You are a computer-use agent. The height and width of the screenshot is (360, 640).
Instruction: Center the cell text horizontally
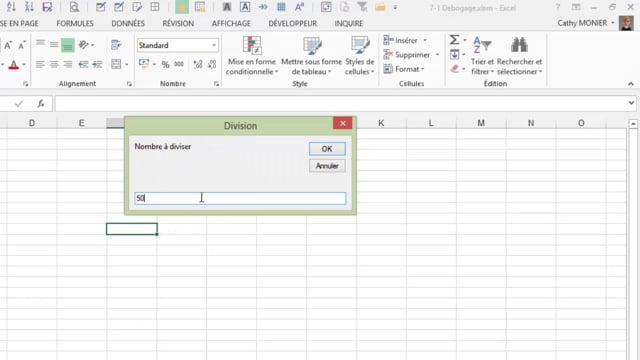(54, 64)
